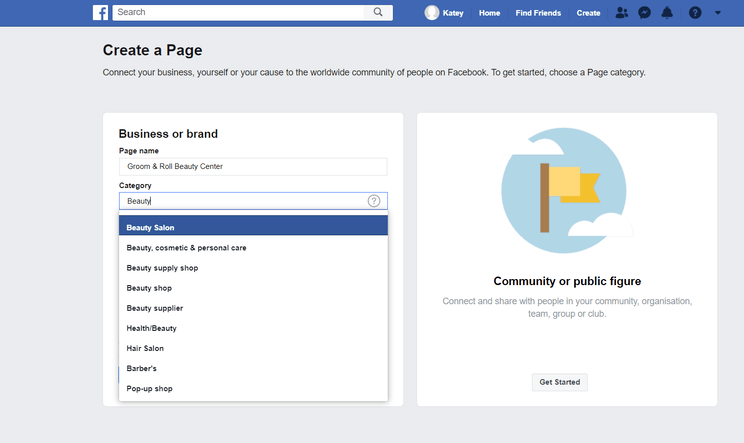
Task: Pick Beauty shop category
Action: (x=253, y=288)
